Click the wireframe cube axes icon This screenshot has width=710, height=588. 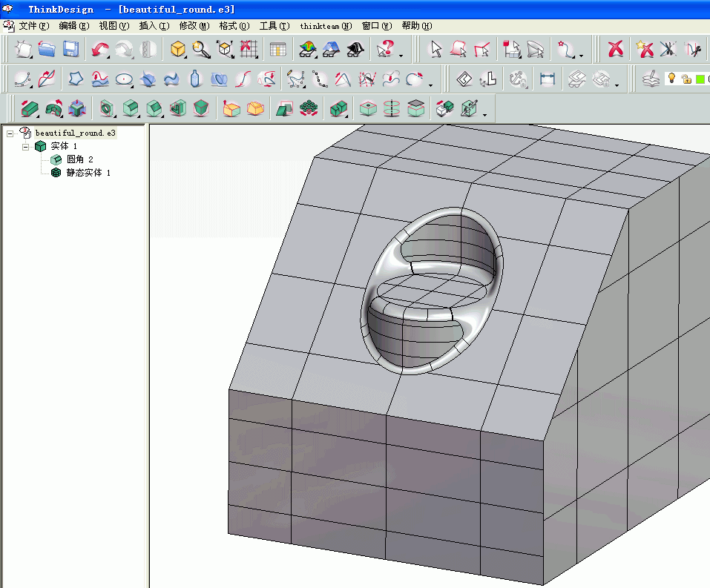225,49
